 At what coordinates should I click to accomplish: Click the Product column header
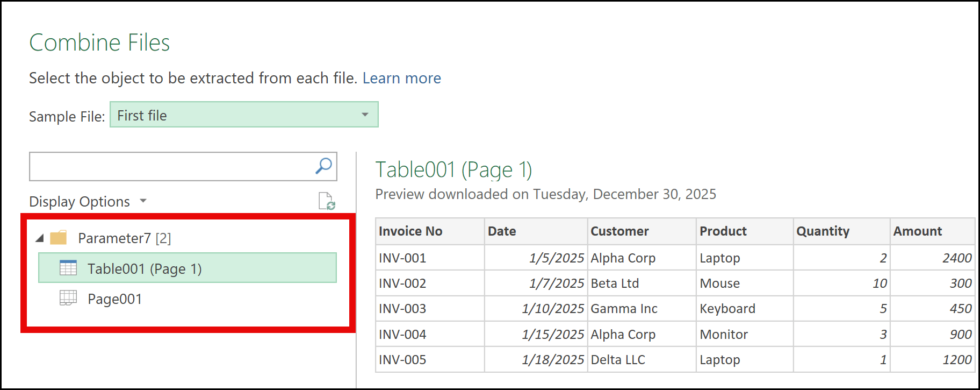point(723,231)
